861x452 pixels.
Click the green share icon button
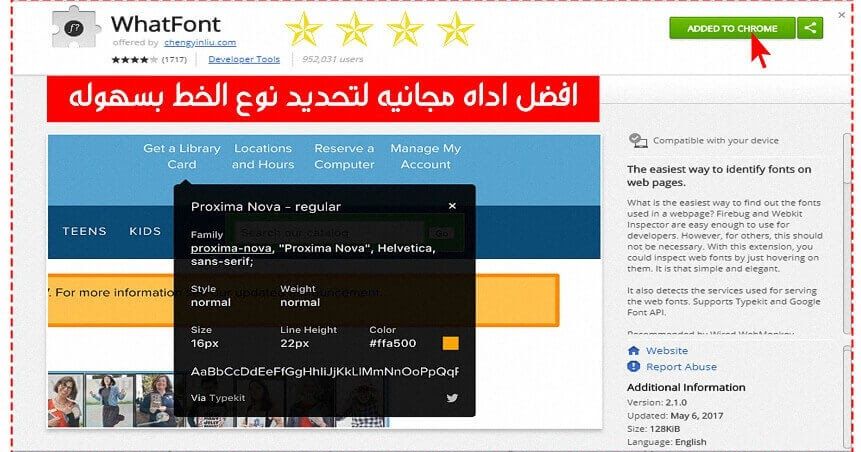point(810,28)
